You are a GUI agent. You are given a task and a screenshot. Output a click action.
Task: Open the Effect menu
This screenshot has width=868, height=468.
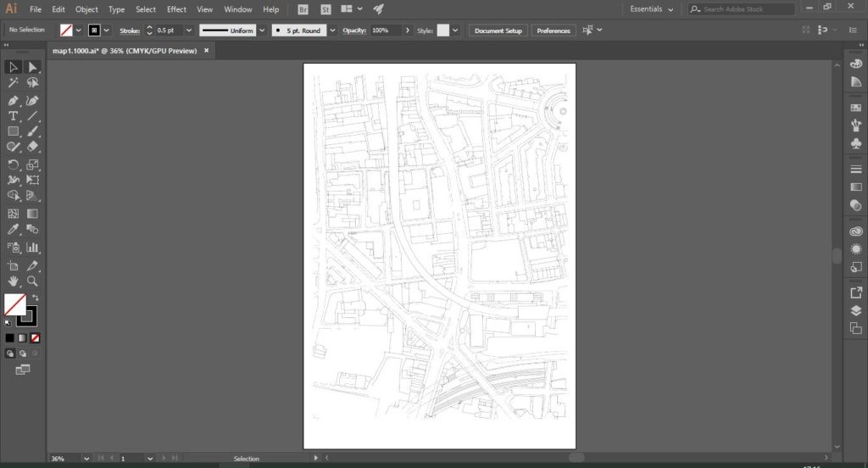[x=176, y=9]
